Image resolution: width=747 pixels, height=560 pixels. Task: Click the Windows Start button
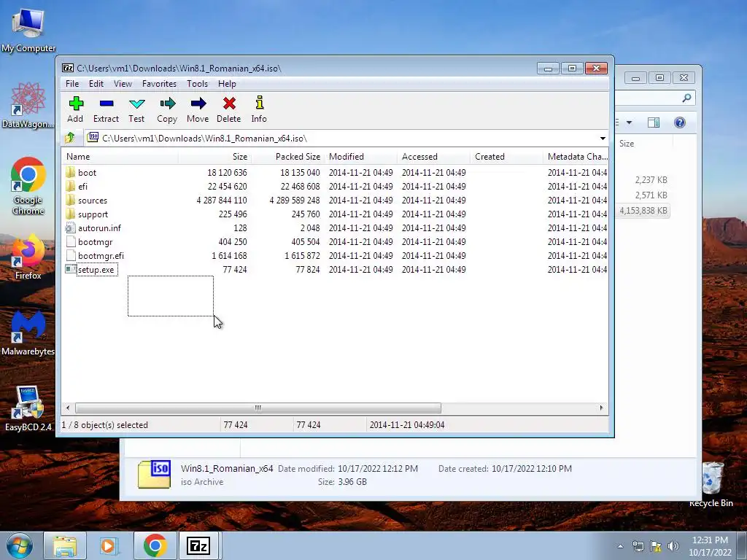point(19,545)
